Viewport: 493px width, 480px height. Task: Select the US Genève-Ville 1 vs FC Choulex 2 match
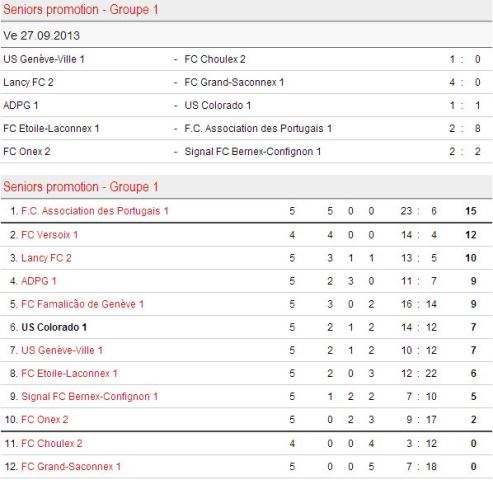pyautogui.click(x=246, y=59)
